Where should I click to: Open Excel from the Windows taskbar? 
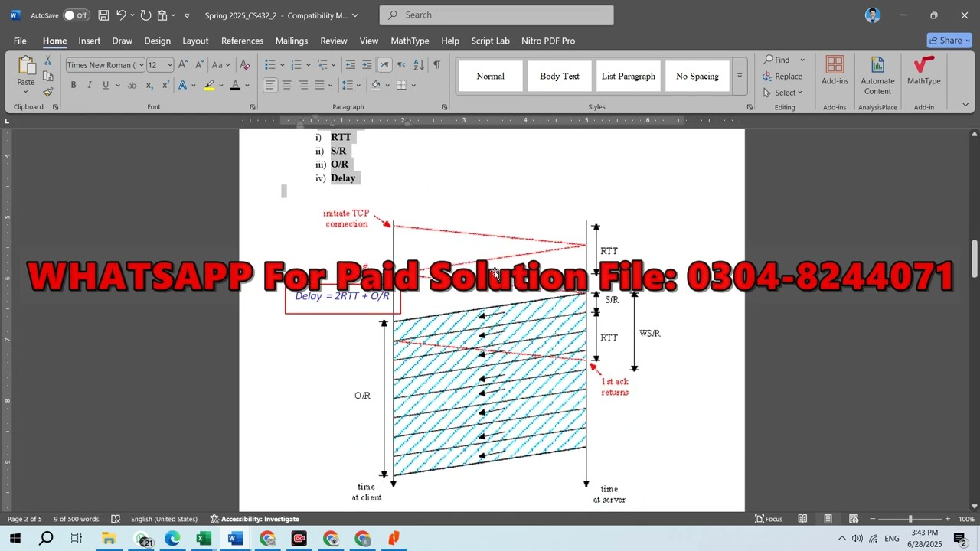[203, 539]
